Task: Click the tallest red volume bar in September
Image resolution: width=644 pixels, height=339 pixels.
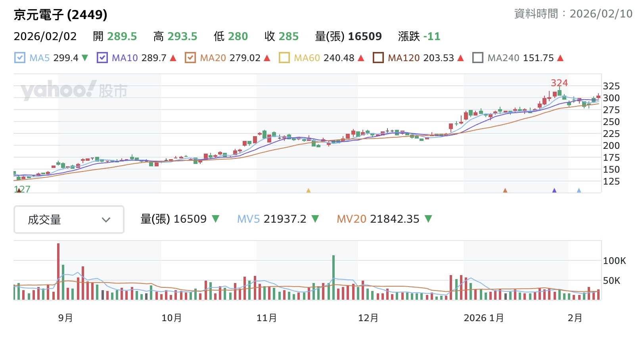Action: (x=58, y=271)
